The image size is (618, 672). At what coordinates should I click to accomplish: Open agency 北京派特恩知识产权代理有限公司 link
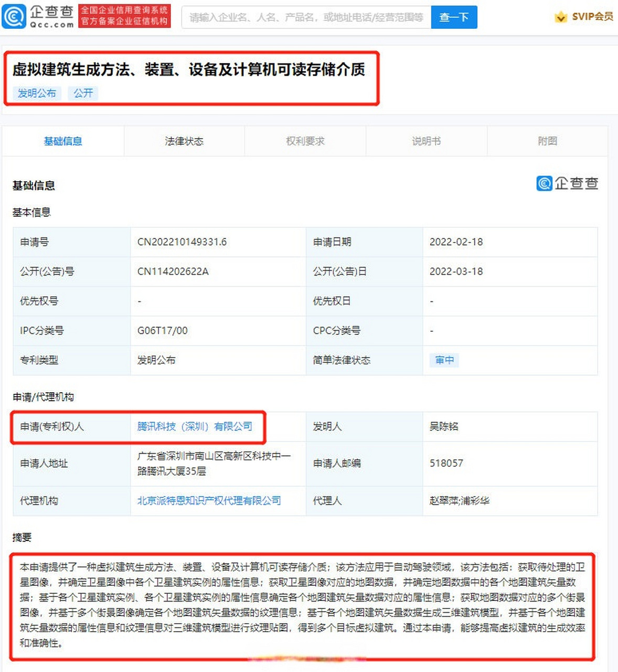pos(209,501)
